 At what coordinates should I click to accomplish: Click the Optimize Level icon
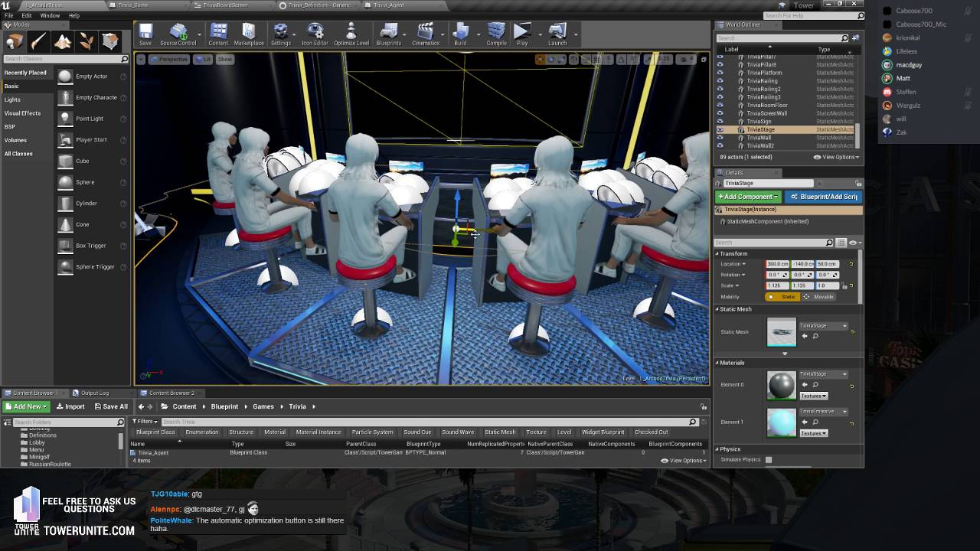point(351,34)
